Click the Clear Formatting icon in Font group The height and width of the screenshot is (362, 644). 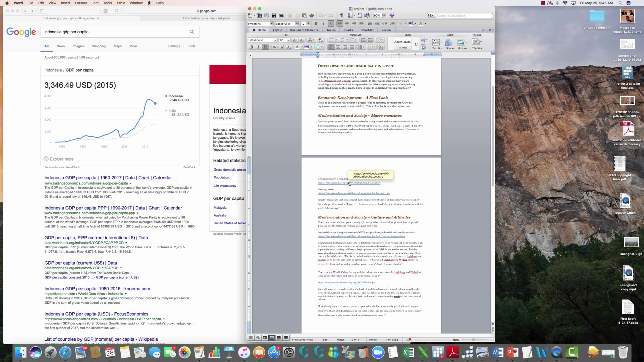tap(320, 40)
